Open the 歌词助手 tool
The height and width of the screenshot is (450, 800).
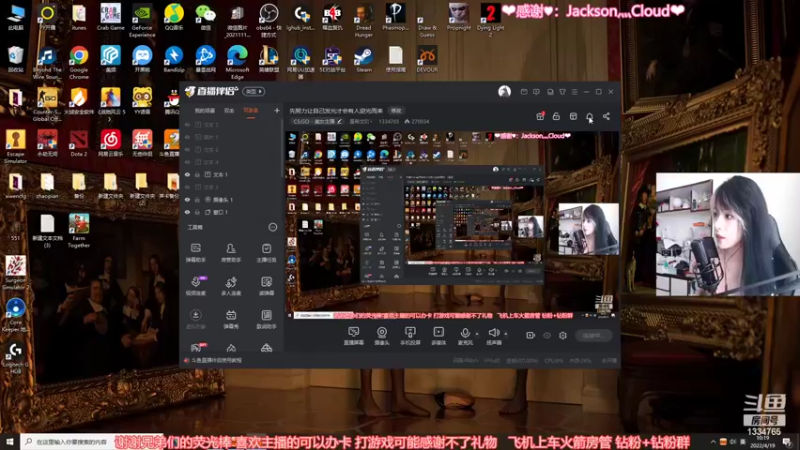(x=266, y=319)
